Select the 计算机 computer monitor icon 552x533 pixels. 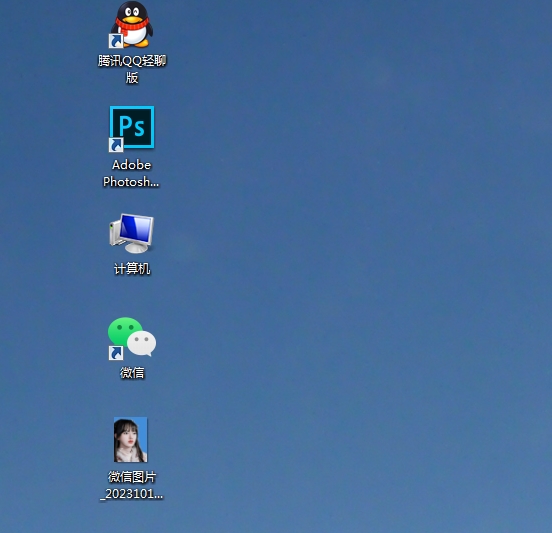(131, 233)
